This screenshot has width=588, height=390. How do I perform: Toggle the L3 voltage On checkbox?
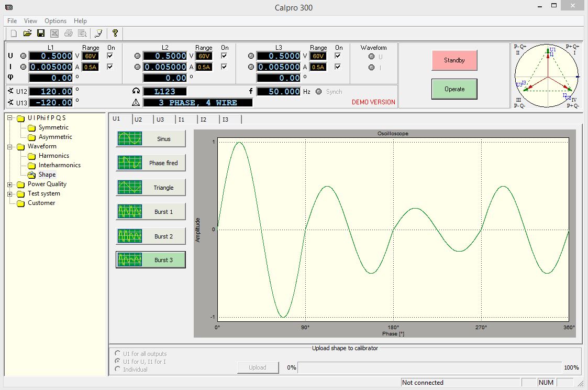(338, 56)
